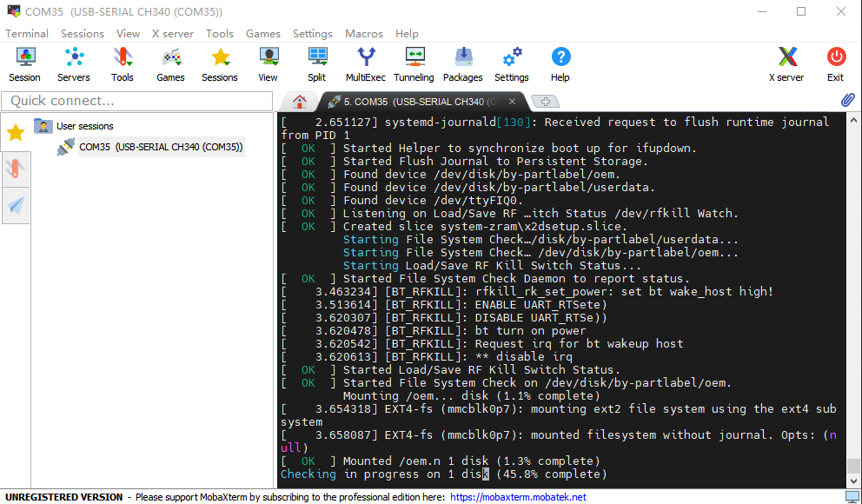The height and width of the screenshot is (504, 862).
Task: Activate the MultiExec icon
Action: click(366, 64)
